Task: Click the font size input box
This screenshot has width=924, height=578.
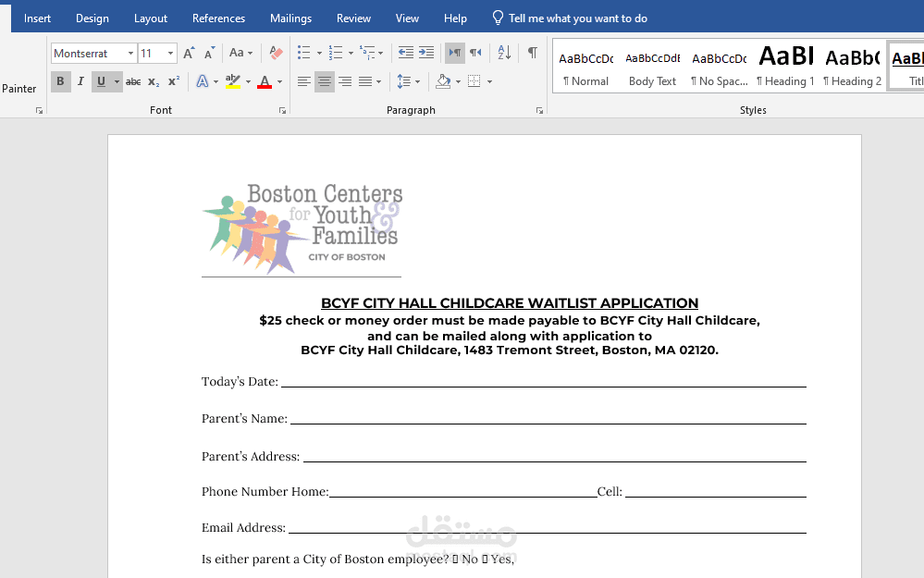Action: pos(152,53)
